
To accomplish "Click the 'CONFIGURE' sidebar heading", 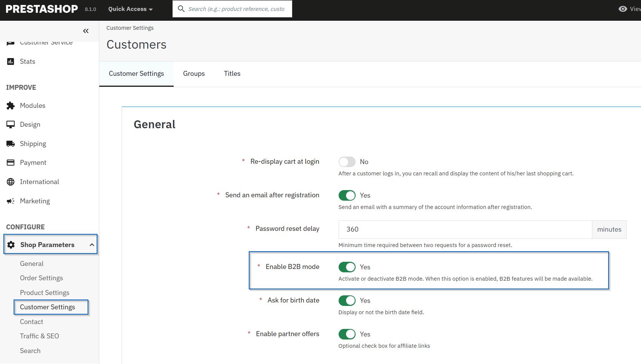I will pyautogui.click(x=25, y=227).
